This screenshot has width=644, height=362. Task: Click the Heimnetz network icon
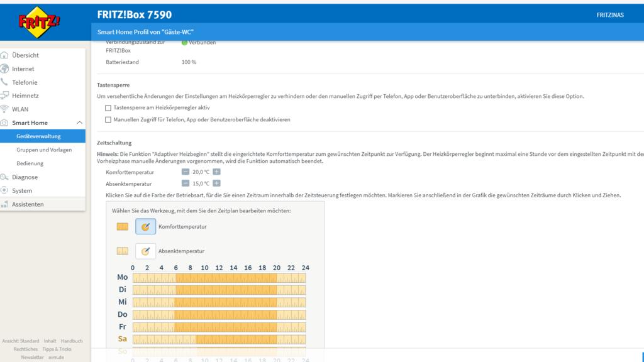[x=4, y=96]
